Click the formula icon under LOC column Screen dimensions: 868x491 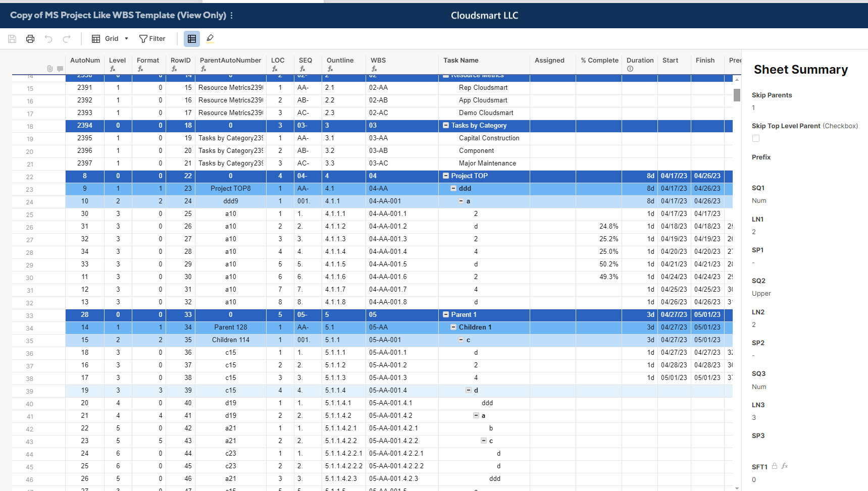(275, 69)
